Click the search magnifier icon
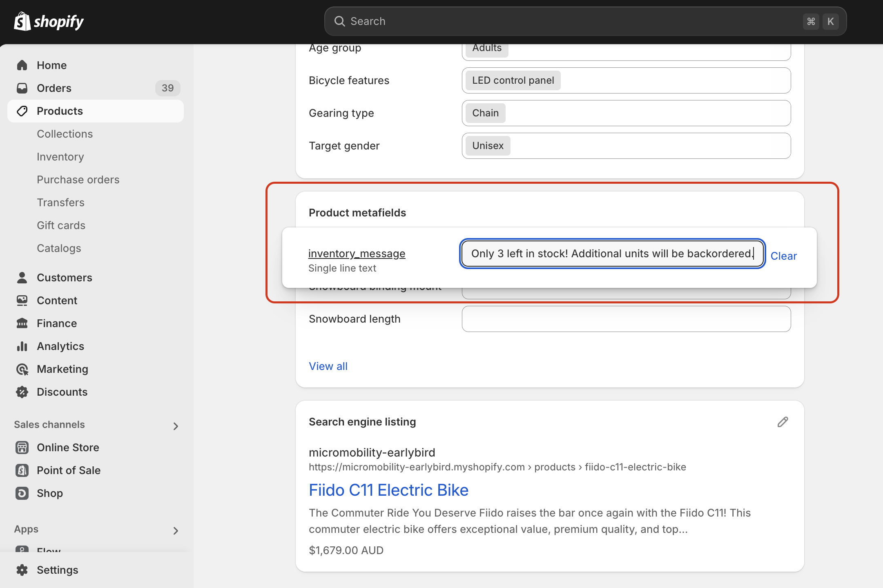The image size is (883, 588). 339,21
